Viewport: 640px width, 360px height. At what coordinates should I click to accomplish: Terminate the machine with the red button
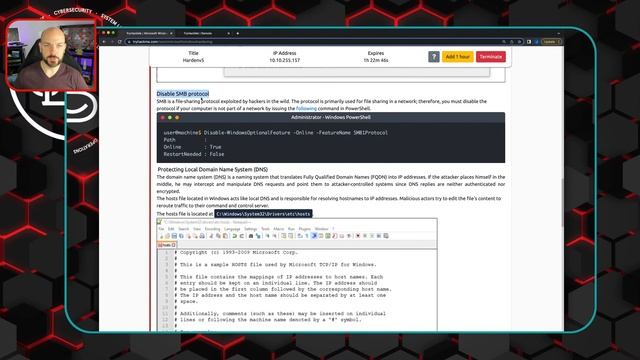click(x=491, y=57)
